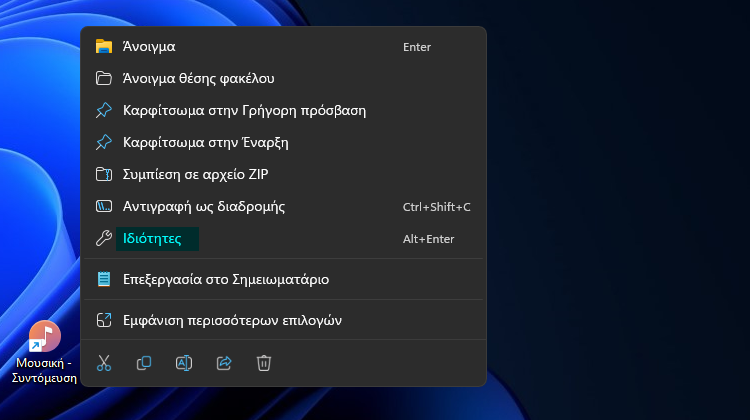This screenshot has height=420, width=750.
Task: Click the Rename icon in bottom row
Action: pyautogui.click(x=184, y=363)
